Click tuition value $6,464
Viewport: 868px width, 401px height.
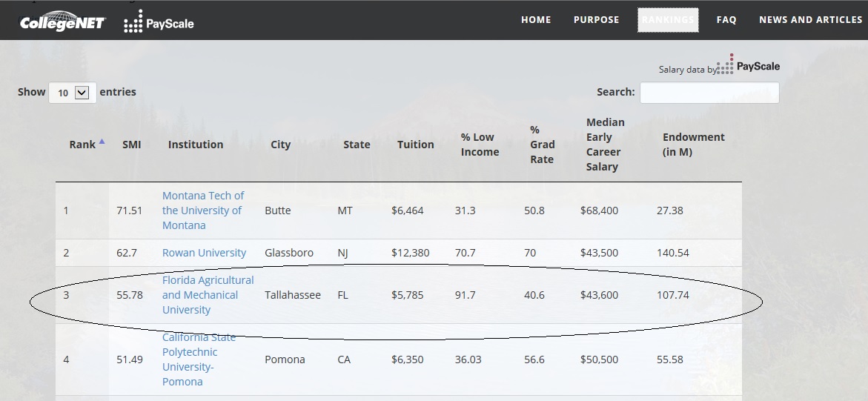click(x=408, y=211)
